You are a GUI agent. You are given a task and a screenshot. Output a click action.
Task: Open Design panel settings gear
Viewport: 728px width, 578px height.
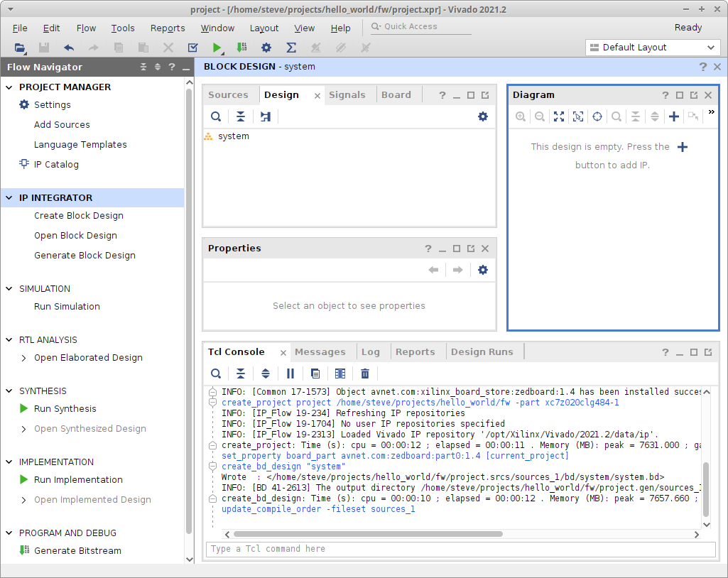483,116
